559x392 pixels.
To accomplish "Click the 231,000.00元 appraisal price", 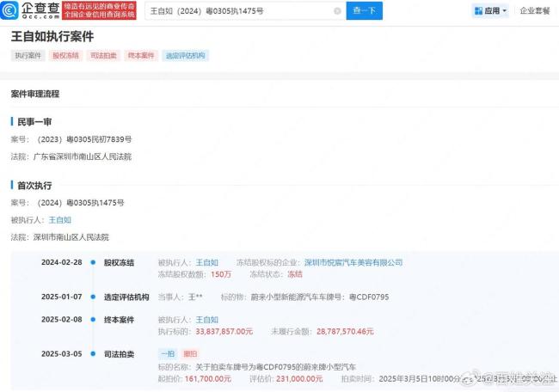I will (x=299, y=379).
